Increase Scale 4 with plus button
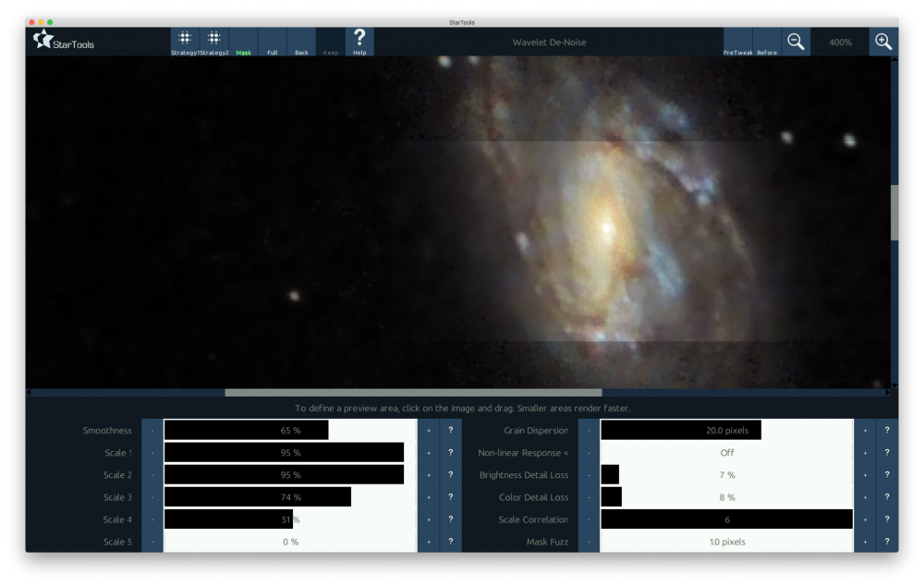 tap(429, 520)
